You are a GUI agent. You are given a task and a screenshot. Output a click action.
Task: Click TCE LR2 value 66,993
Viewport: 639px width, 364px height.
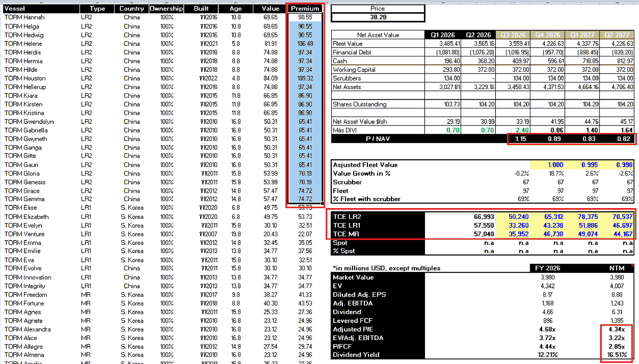pyautogui.click(x=485, y=217)
